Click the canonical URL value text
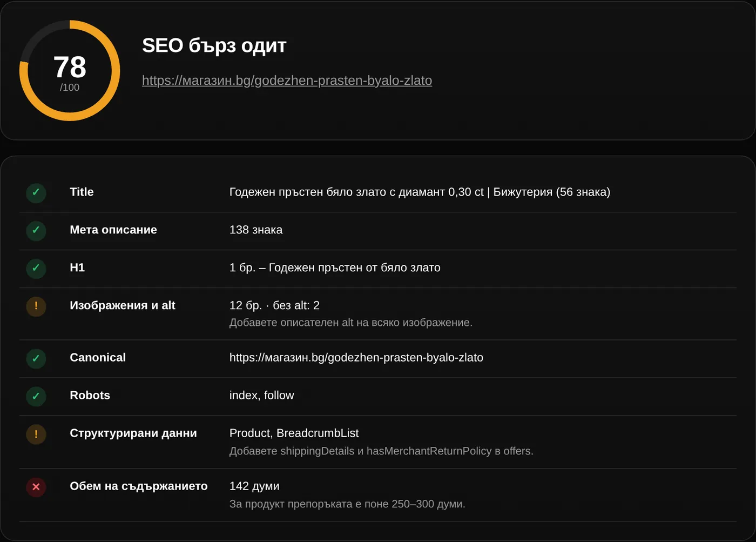756x542 pixels. point(356,357)
